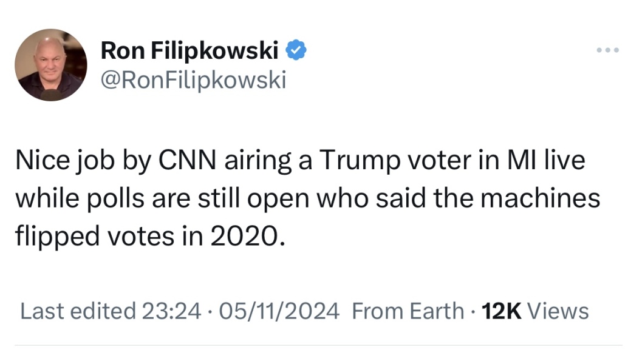Click the word "Views" in tweet footer

pos(558,311)
